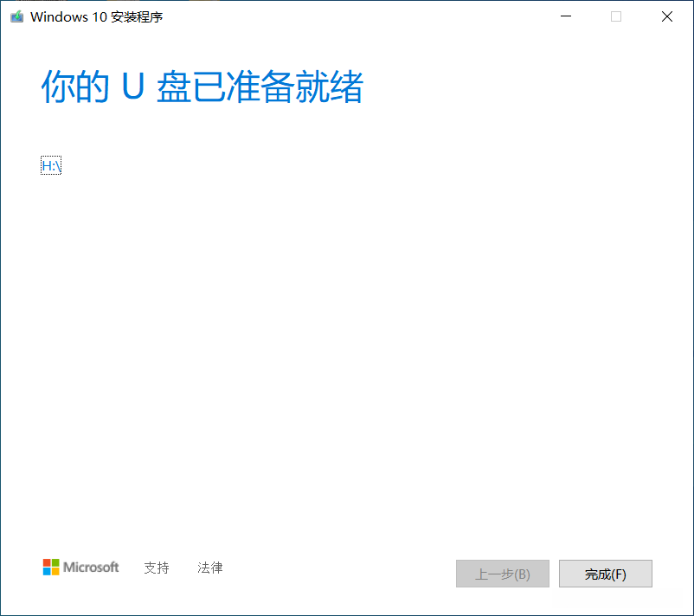
Task: Open the 法律 legal link
Action: coord(209,568)
